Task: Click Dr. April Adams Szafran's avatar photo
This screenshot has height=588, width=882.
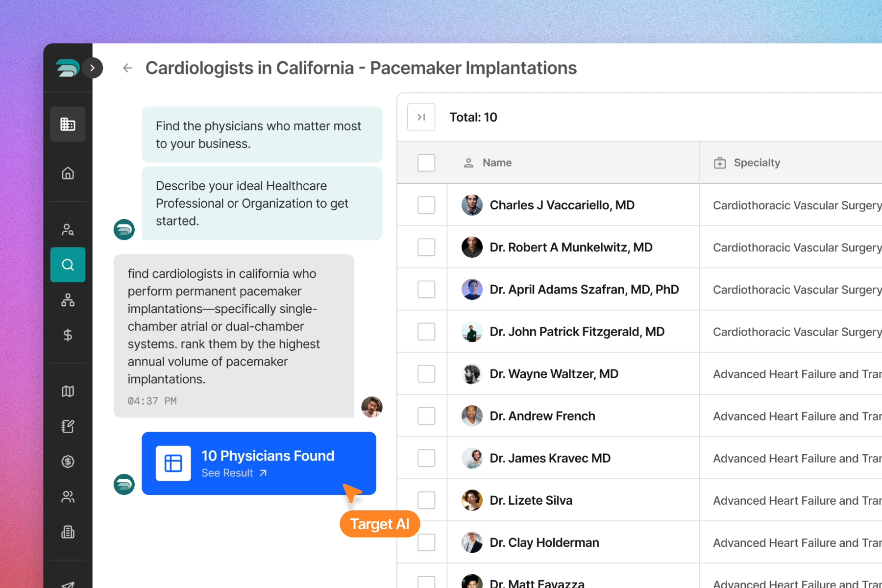Action: pyautogui.click(x=472, y=289)
